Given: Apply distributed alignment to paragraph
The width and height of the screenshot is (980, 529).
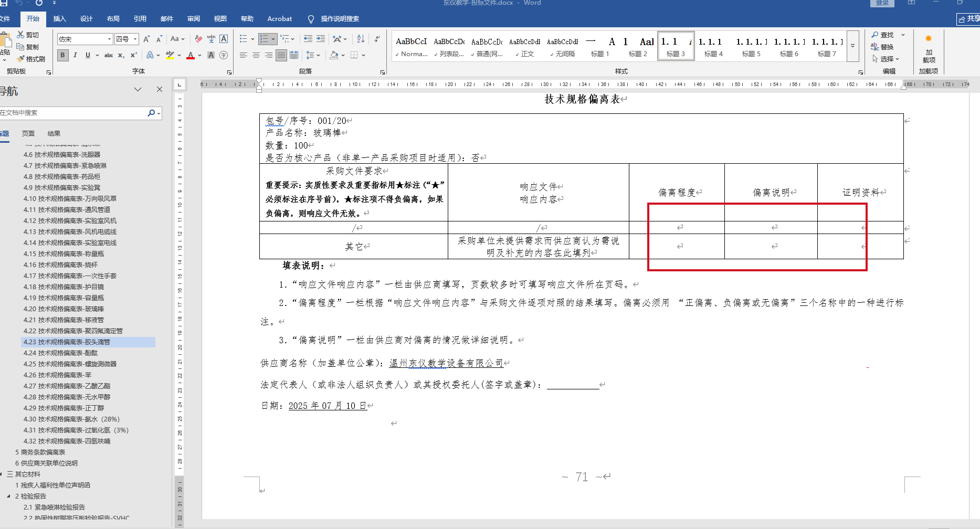Looking at the screenshot, I should click(294, 55).
